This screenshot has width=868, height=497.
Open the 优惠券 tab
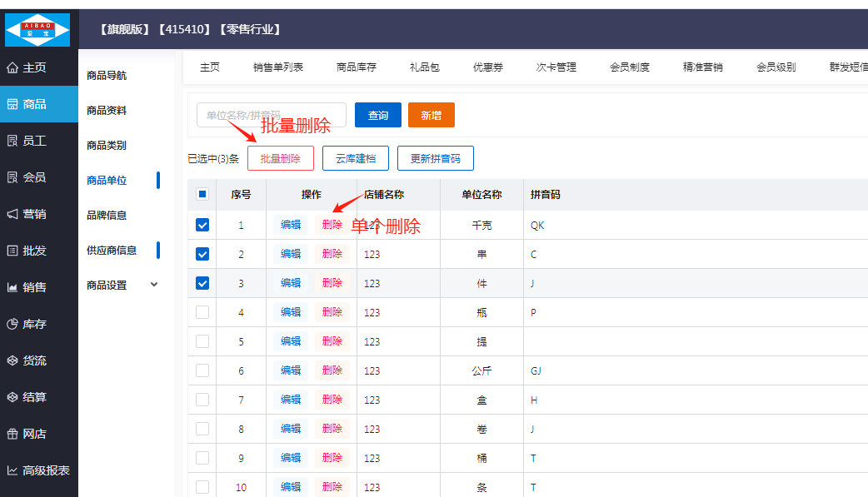click(488, 67)
